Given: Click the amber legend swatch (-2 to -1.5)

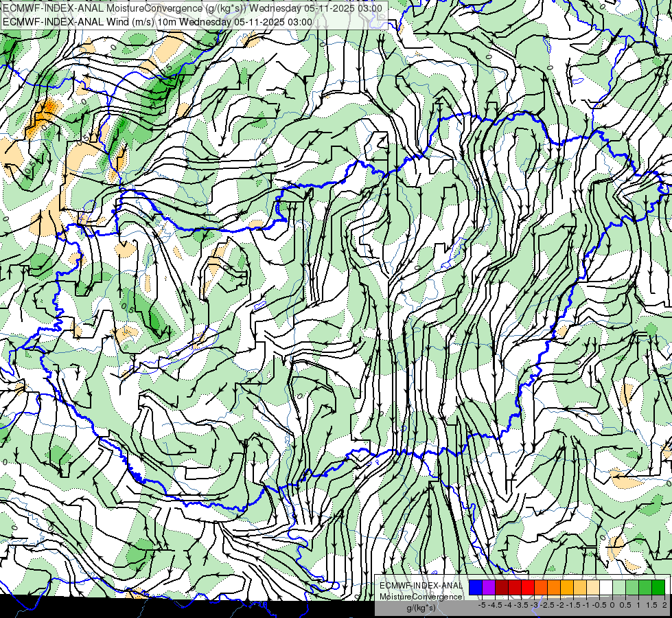Looking at the screenshot, I should [x=567, y=587].
